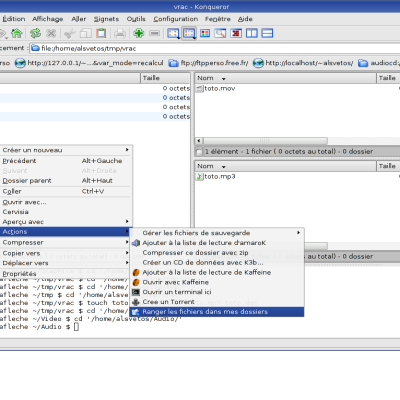This screenshot has height=400, width=400.
Task: Choose Ouvrir un terminal ici
Action: coord(217,292)
